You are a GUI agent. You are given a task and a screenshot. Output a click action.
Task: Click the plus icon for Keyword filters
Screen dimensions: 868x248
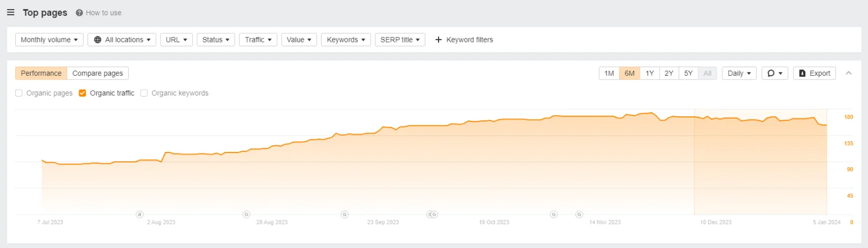pyautogui.click(x=438, y=40)
